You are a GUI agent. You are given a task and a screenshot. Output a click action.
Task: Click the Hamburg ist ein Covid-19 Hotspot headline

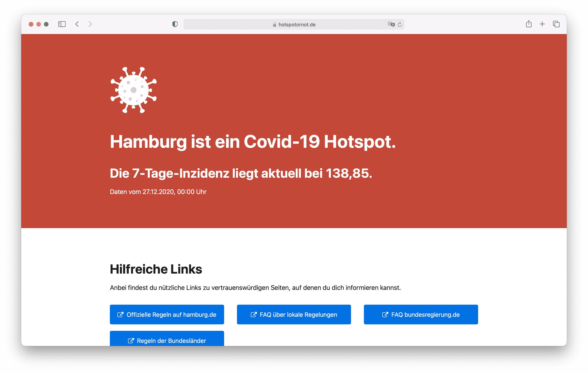click(253, 142)
